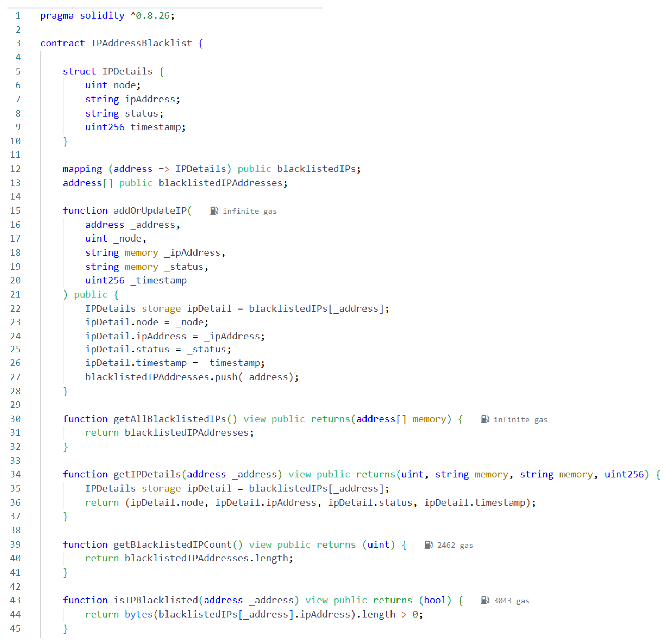666x644 pixels.
Task: Click gas pump icon beside isIPBlacklisted function
Action: 485,601
